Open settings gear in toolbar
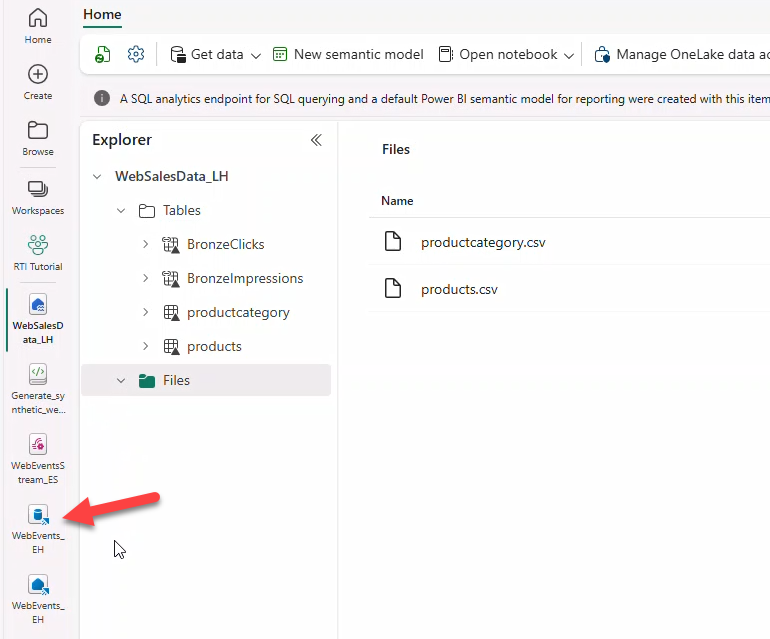The width and height of the screenshot is (770, 639). tap(136, 54)
